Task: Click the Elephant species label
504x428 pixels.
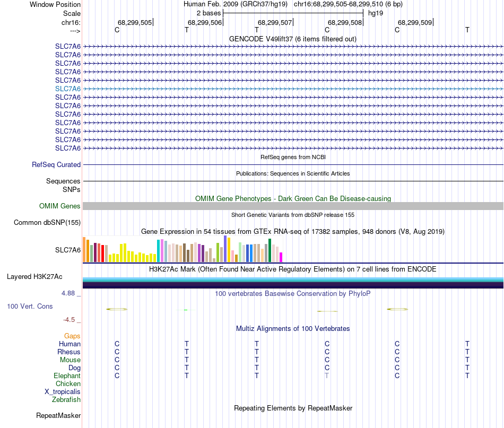Action: click(67, 375)
